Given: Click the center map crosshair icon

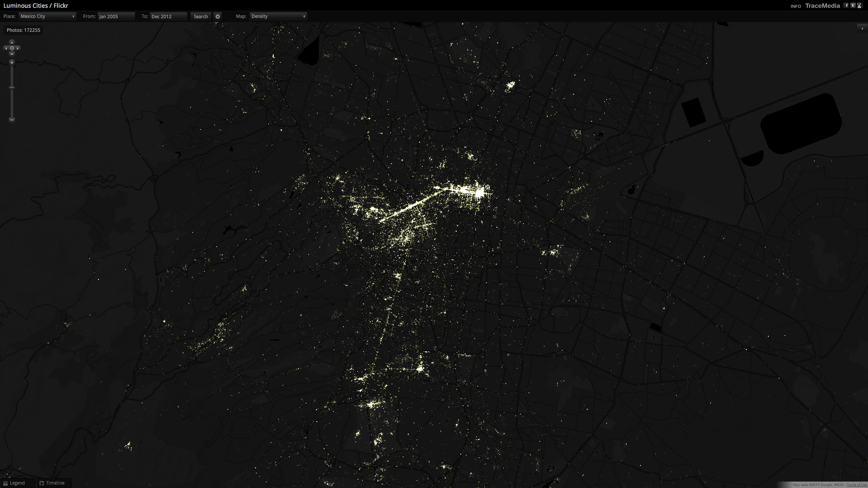Looking at the screenshot, I should (x=12, y=48).
